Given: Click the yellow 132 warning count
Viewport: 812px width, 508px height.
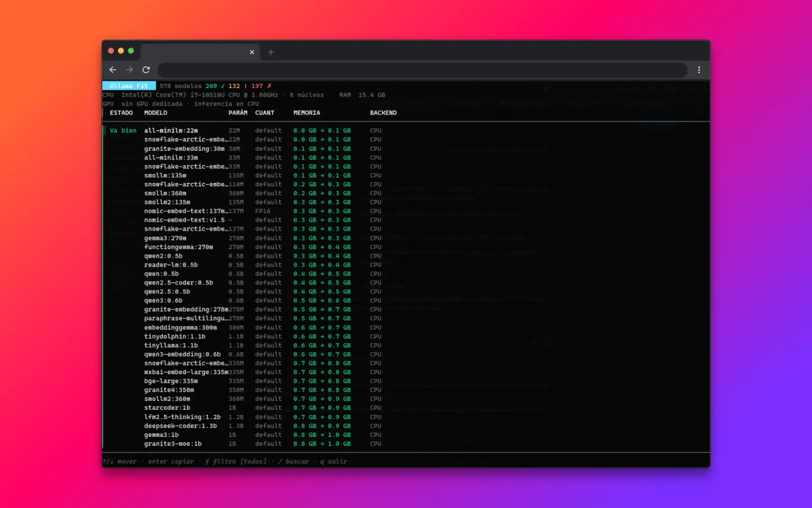Looking at the screenshot, I should [238, 86].
